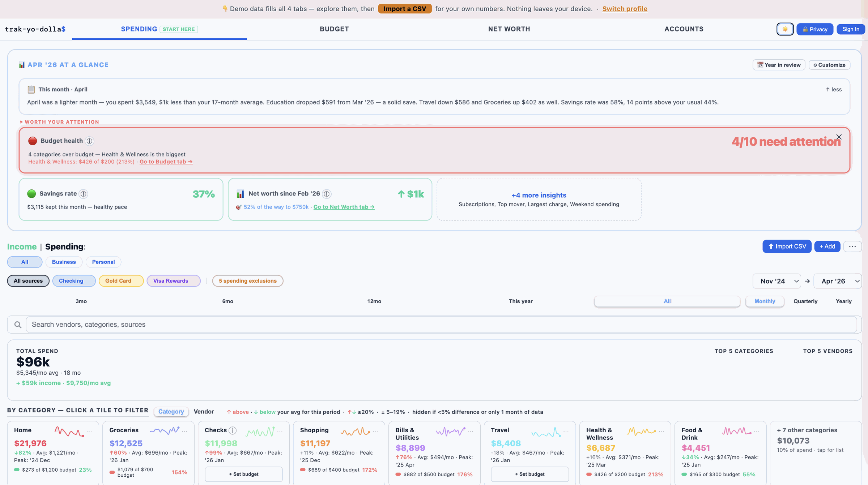Filter by Personal profile
The height and width of the screenshot is (485, 868).
coord(103,262)
